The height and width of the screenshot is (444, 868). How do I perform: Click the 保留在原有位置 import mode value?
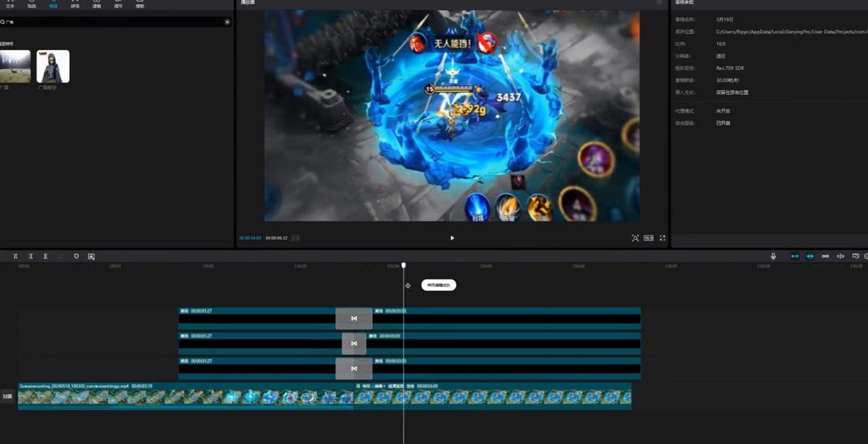pyautogui.click(x=732, y=92)
